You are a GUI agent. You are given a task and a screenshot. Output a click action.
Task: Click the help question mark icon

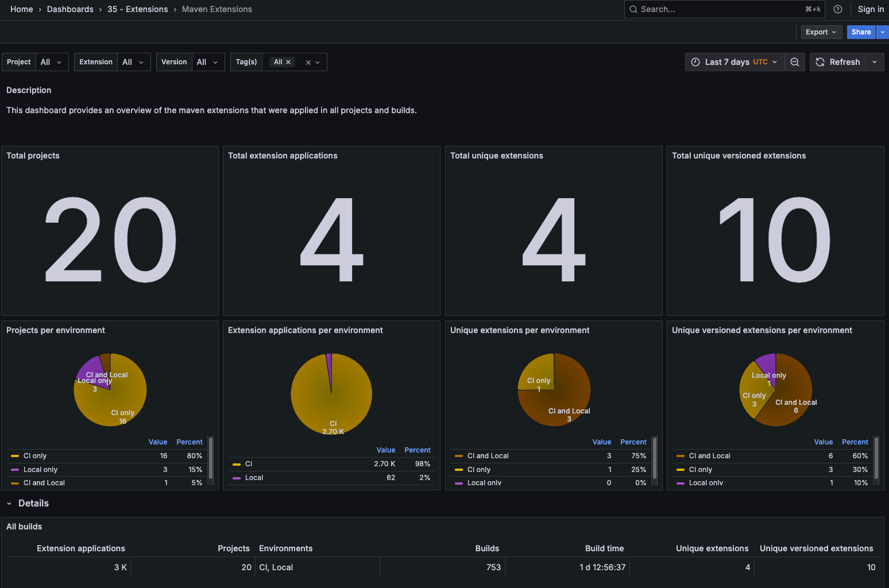pos(838,9)
